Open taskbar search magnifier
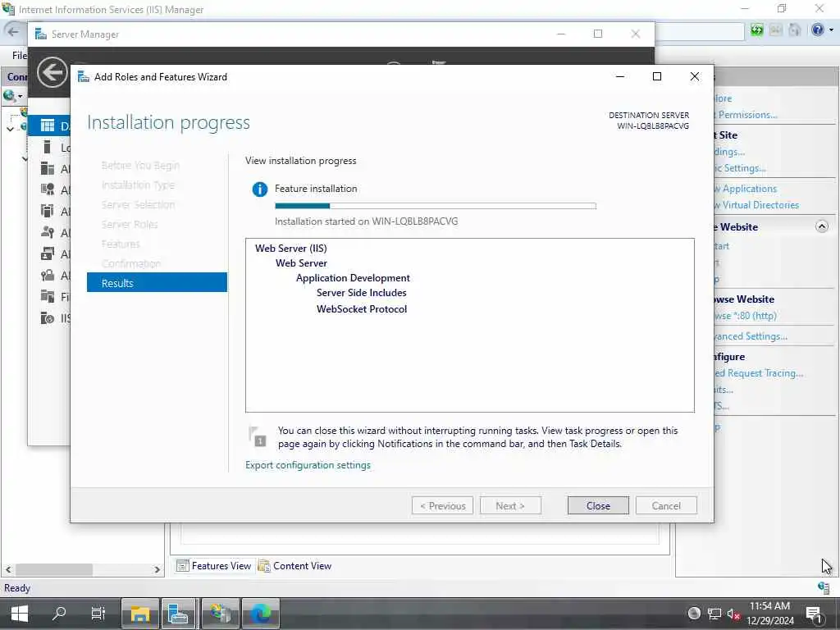Image resolution: width=840 pixels, height=630 pixels. (59, 614)
